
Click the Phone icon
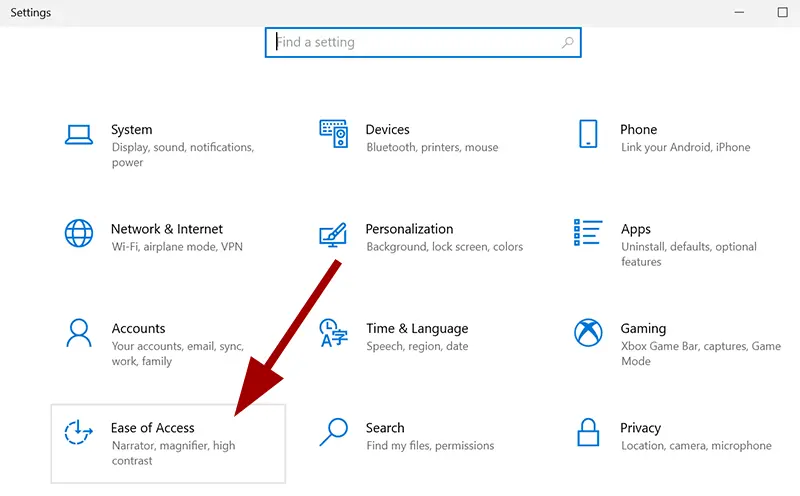point(588,134)
